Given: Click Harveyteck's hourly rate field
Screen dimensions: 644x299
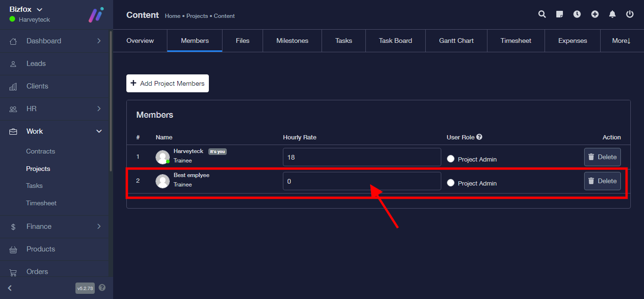Looking at the screenshot, I should (x=362, y=157).
